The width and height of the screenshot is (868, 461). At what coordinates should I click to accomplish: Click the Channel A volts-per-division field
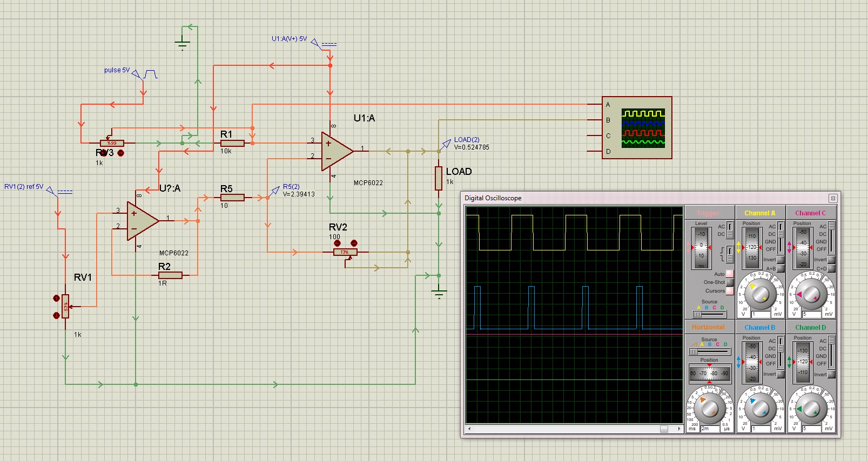[761, 314]
